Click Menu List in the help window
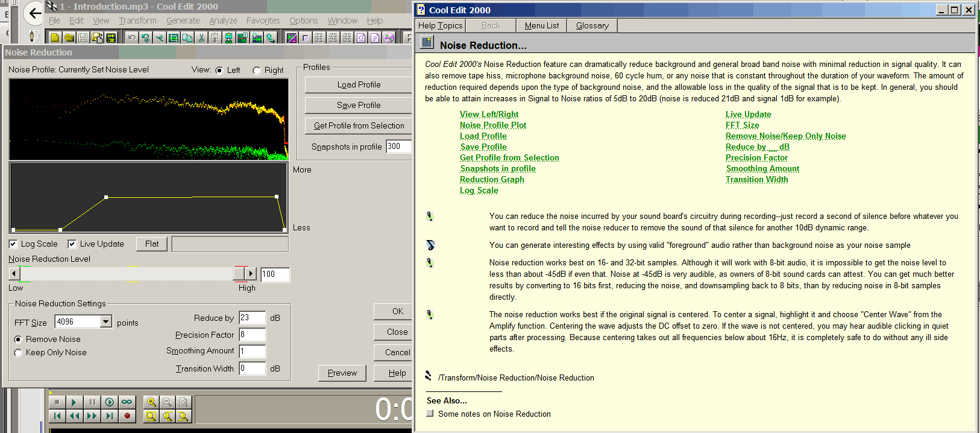Viewport: 980px width, 433px height. point(542,25)
